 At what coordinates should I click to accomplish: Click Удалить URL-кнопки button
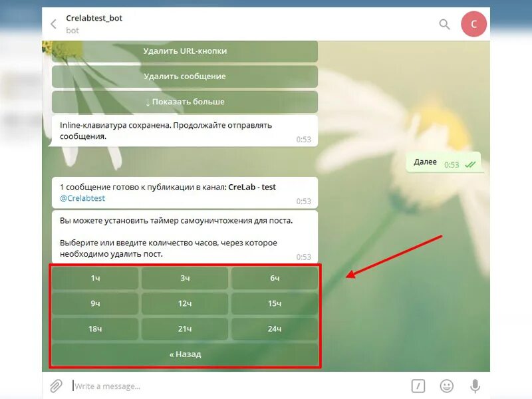(185, 51)
